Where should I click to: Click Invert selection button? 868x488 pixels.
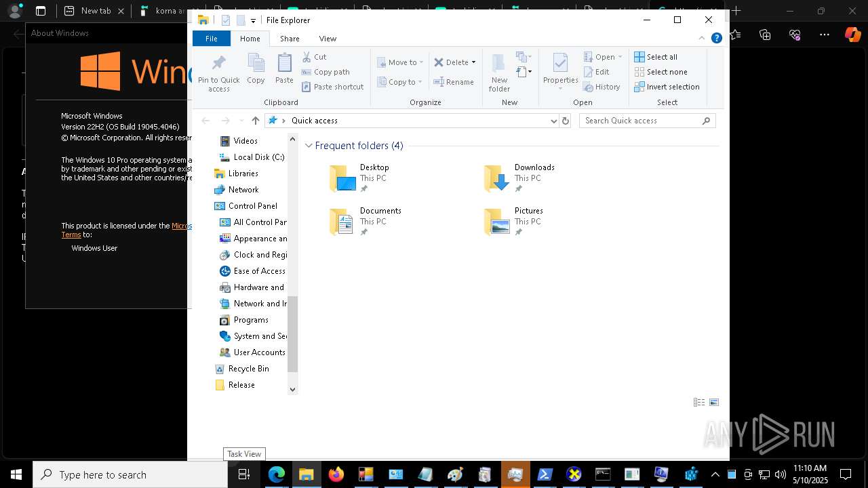[667, 87]
